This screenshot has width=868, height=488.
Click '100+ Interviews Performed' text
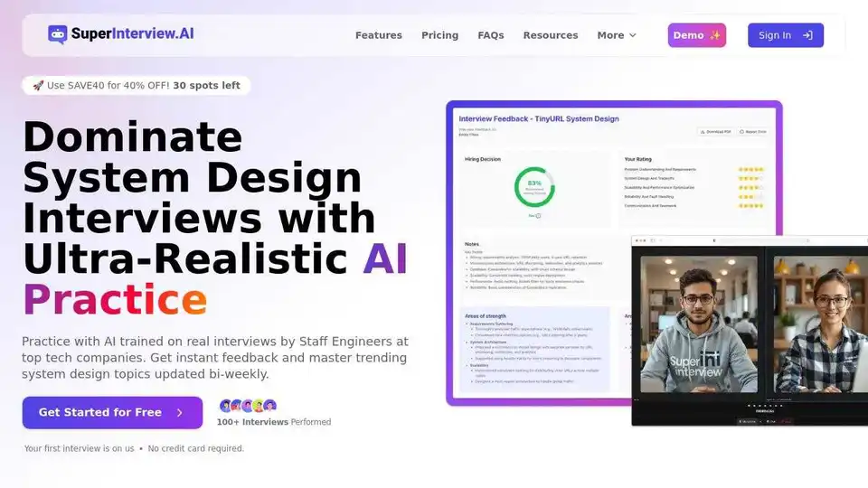pyautogui.click(x=274, y=422)
